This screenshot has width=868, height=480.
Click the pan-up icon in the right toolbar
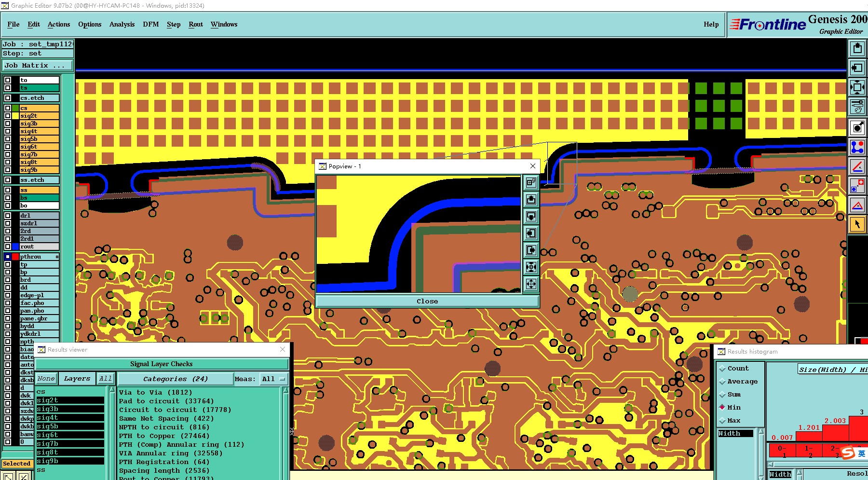tap(857, 49)
